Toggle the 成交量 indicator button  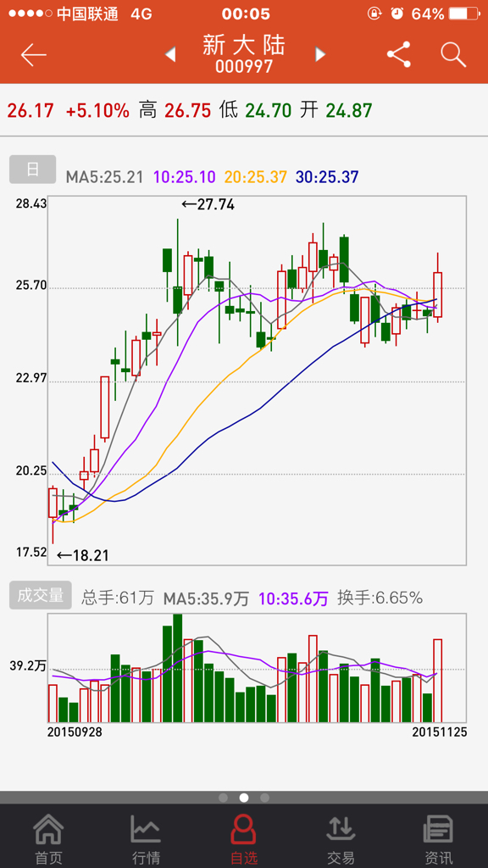pyautogui.click(x=41, y=595)
